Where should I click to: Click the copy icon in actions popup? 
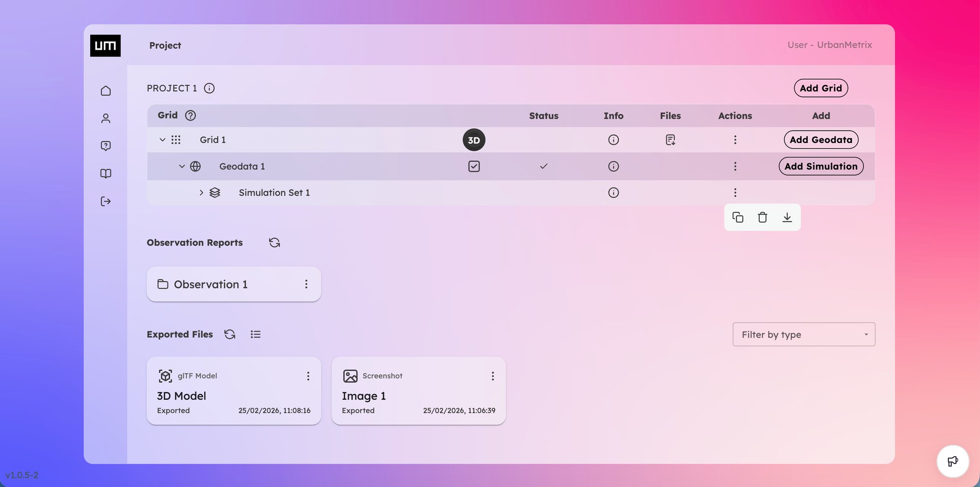pyautogui.click(x=738, y=217)
